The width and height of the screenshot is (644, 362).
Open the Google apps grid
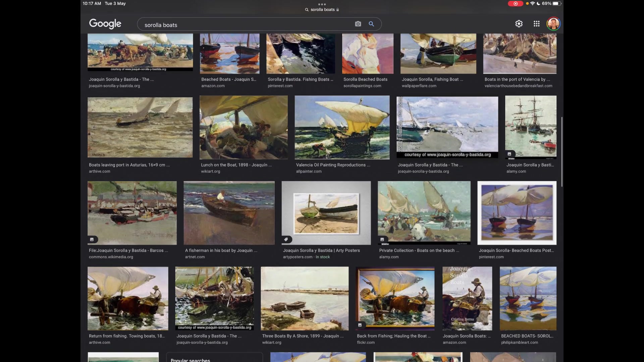click(x=537, y=24)
